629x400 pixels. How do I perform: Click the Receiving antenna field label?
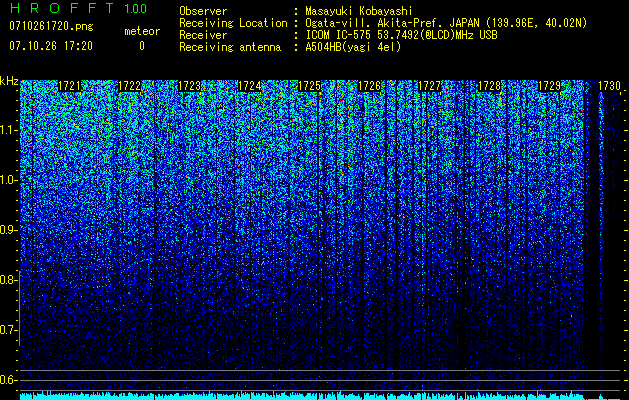click(x=230, y=47)
